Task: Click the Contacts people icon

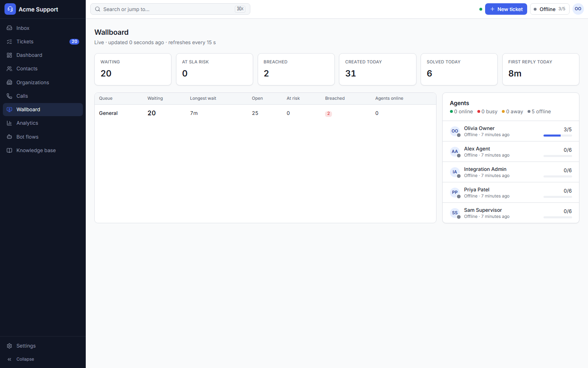Action: click(9, 69)
